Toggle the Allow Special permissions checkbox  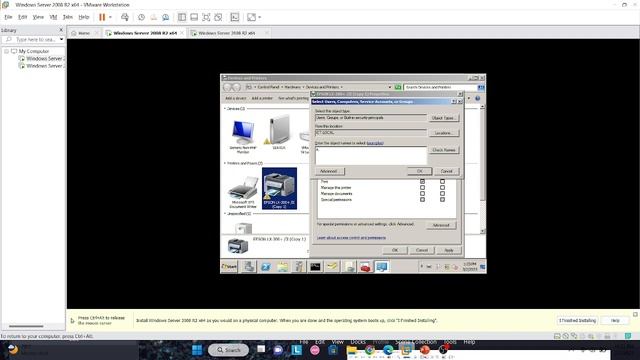(x=422, y=200)
